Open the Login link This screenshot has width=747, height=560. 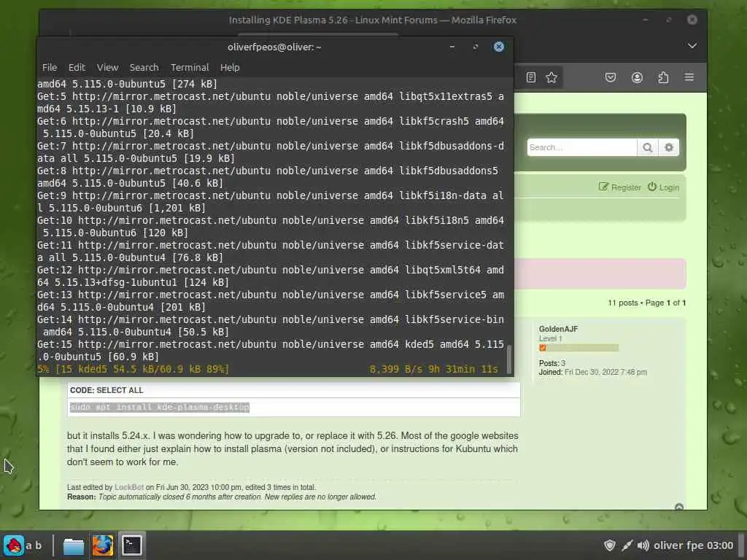[663, 187]
